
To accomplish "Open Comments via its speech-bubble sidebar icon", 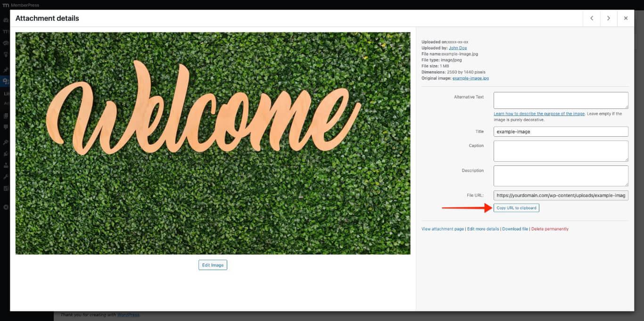I will (5, 126).
